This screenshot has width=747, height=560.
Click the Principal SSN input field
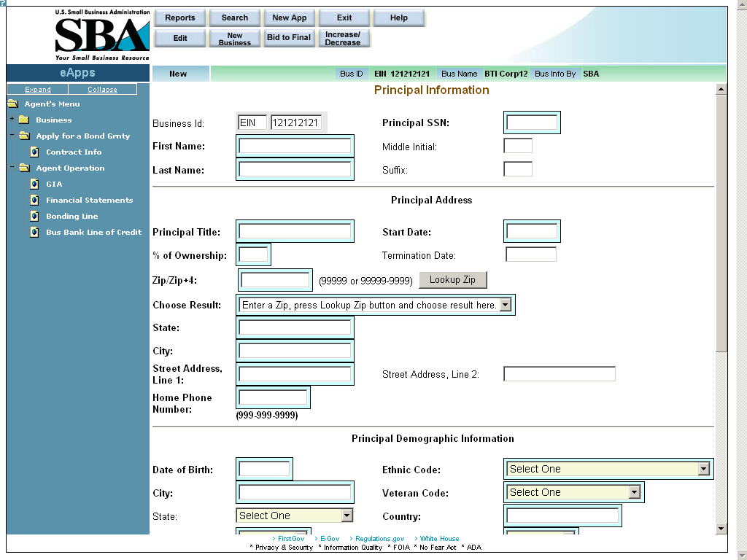click(x=532, y=122)
